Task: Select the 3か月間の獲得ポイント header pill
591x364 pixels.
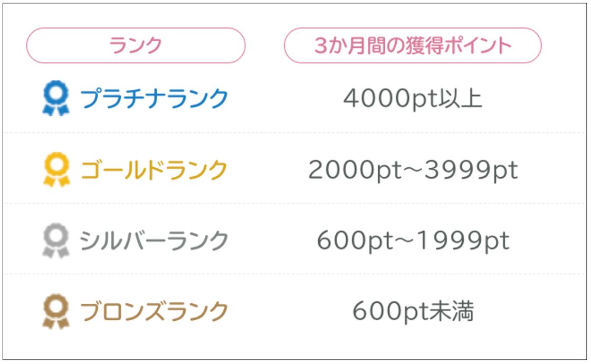Action: pos(413,45)
